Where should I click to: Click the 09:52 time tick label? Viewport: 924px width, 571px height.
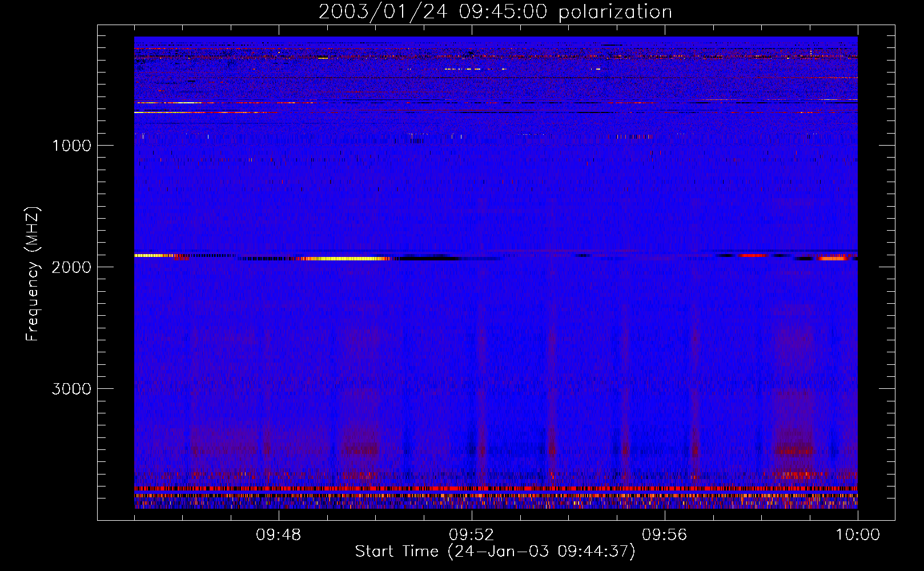point(471,535)
